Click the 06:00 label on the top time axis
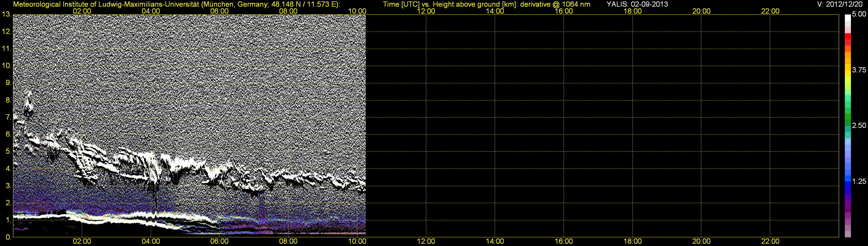Image resolution: width=868 pixels, height=246 pixels. [219, 11]
